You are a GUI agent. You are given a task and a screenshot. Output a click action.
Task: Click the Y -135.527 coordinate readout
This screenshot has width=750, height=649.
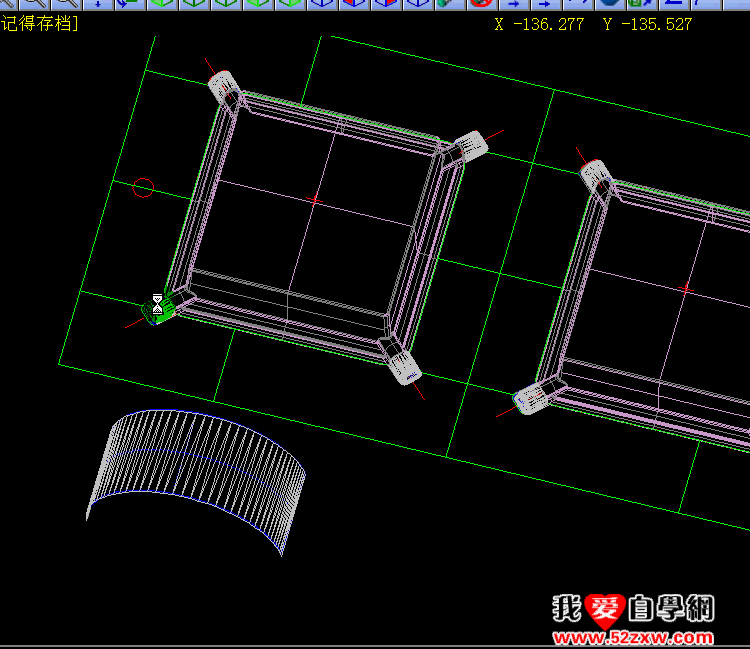click(x=647, y=24)
